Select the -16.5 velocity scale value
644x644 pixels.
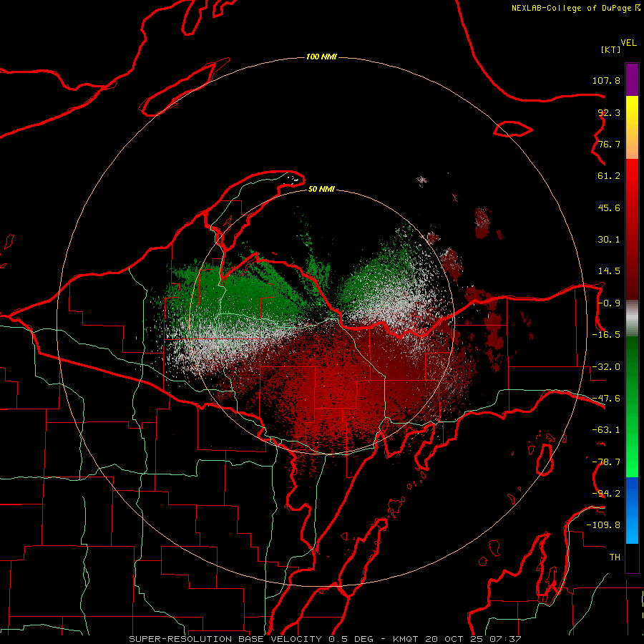(x=606, y=335)
